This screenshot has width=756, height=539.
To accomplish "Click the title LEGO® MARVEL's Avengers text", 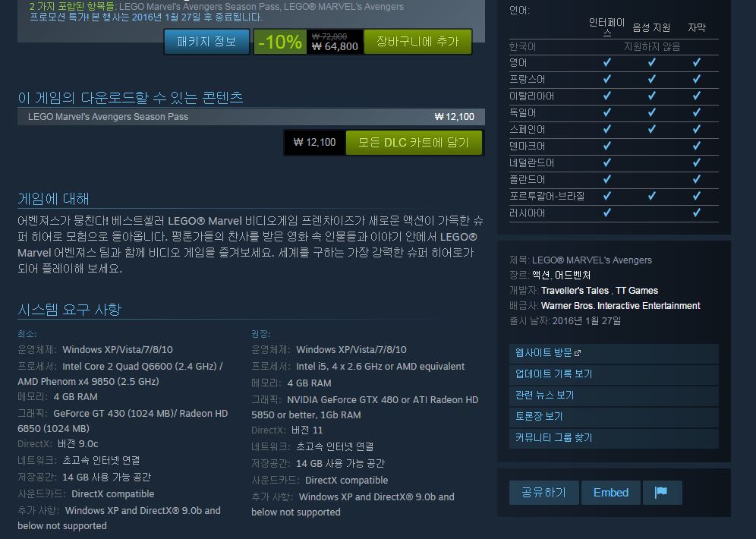I will 592,260.
